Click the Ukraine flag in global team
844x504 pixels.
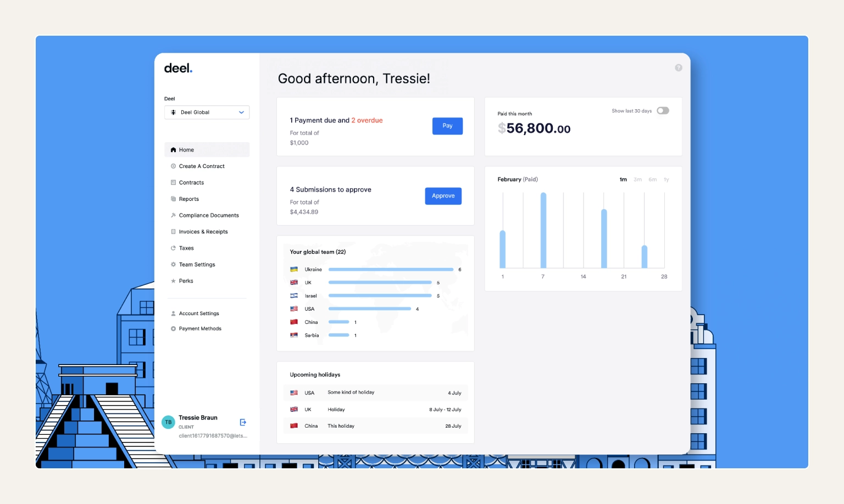294,270
